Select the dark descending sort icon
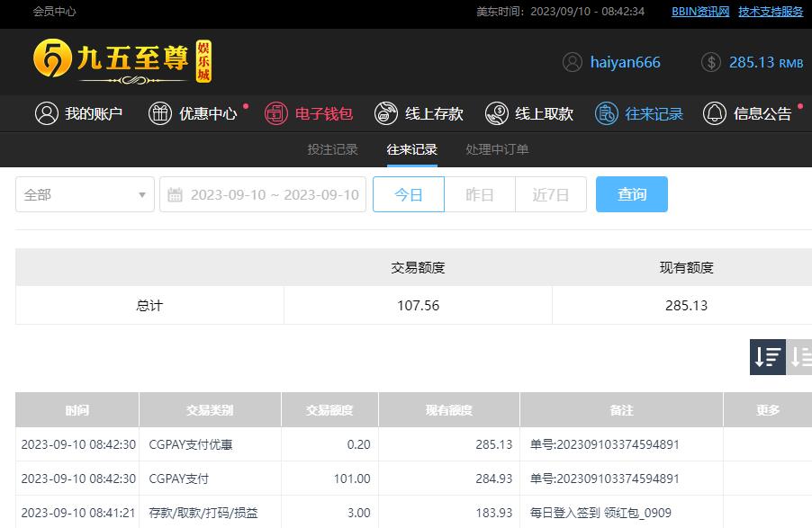 (768, 357)
